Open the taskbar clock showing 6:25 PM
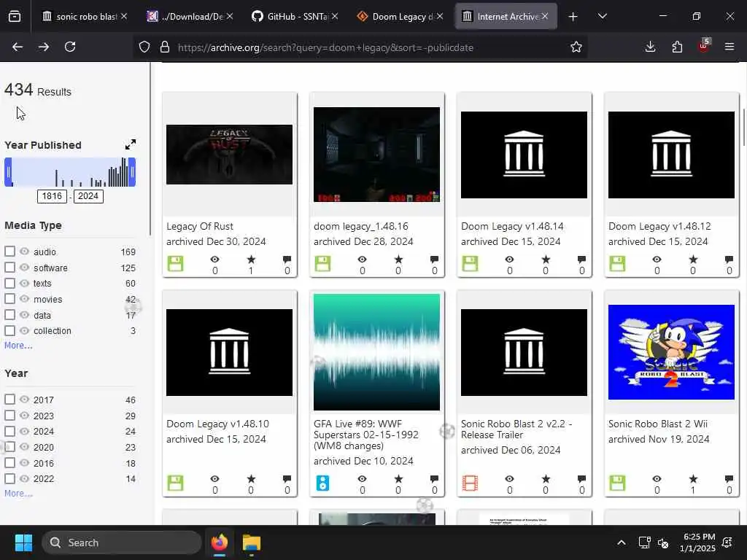 click(698, 542)
